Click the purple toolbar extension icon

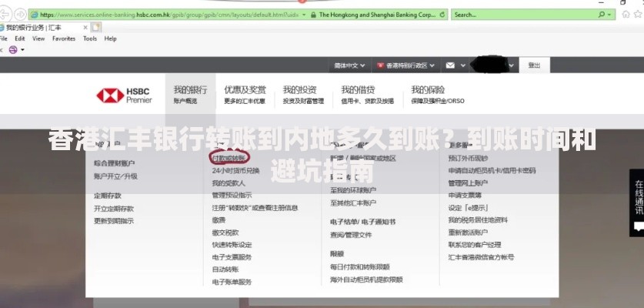pos(13,50)
